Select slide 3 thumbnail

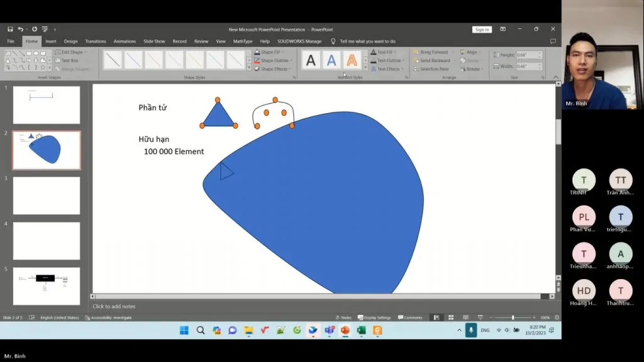pyautogui.click(x=47, y=195)
